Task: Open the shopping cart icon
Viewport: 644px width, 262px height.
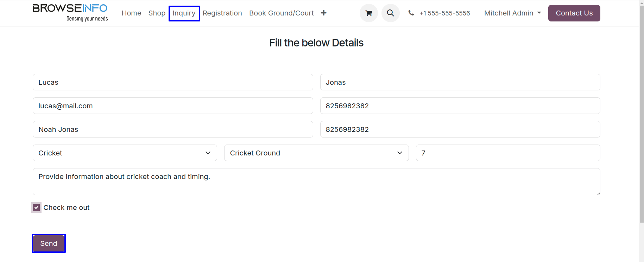Action: click(x=368, y=13)
